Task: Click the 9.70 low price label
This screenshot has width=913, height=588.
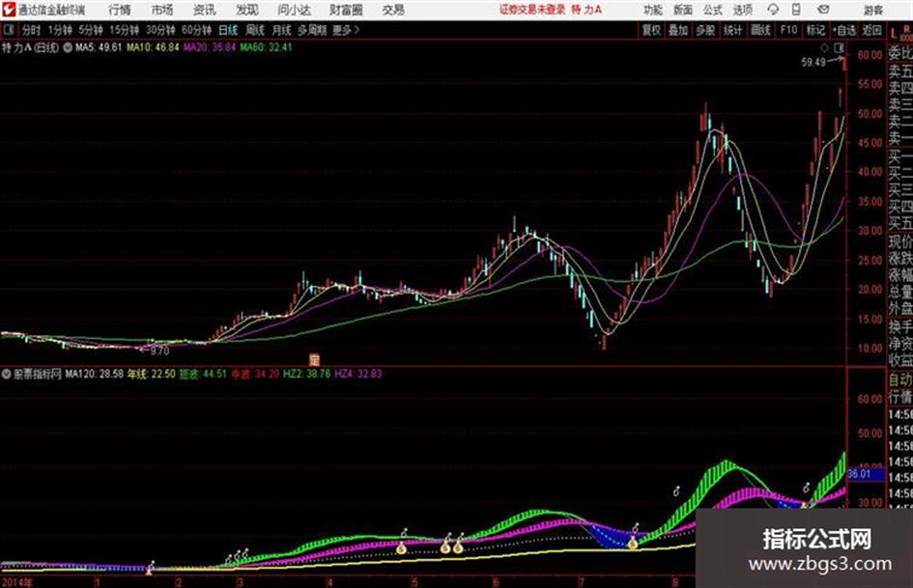Action: [x=159, y=350]
